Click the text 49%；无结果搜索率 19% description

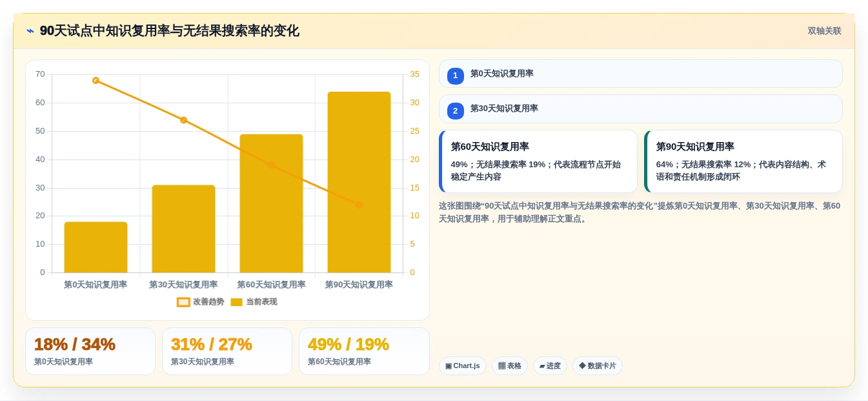[536, 170]
